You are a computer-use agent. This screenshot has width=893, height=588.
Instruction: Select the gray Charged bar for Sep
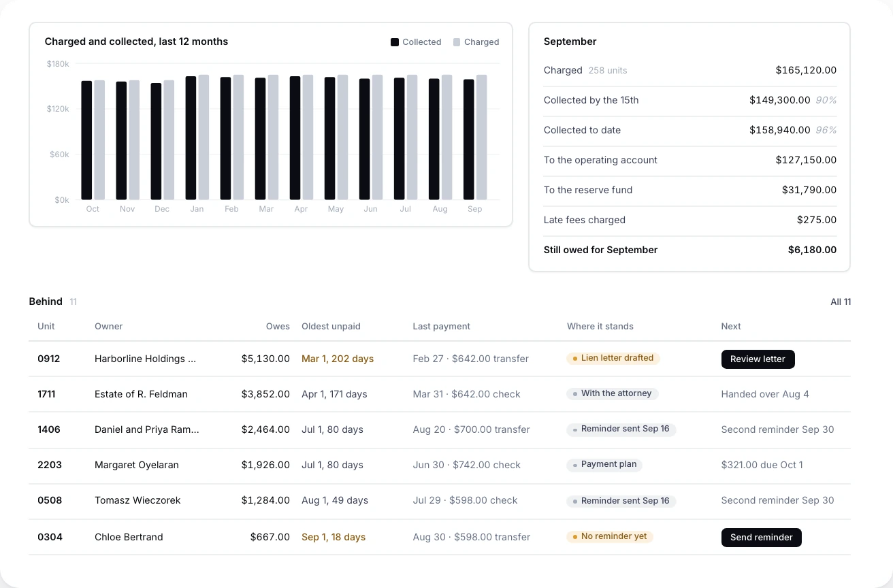coord(481,137)
